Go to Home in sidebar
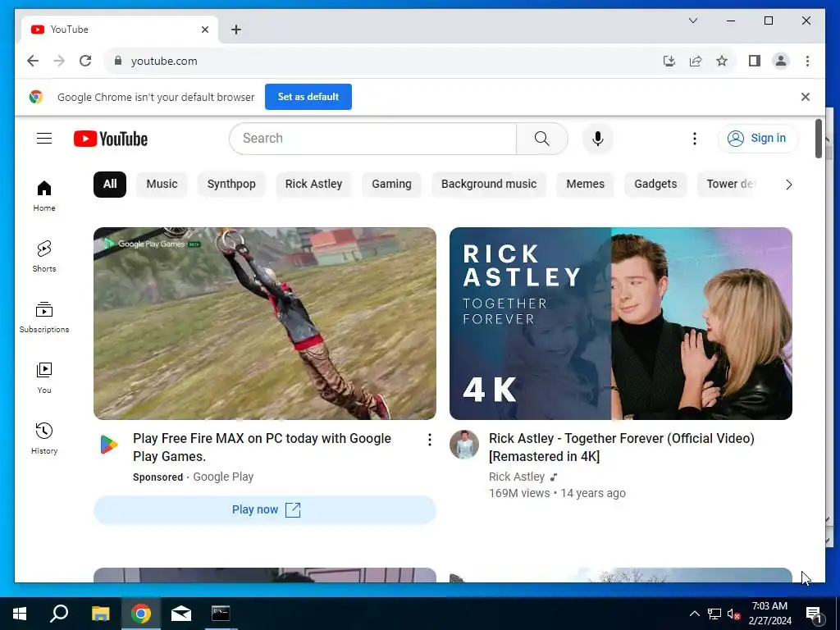 click(x=44, y=196)
